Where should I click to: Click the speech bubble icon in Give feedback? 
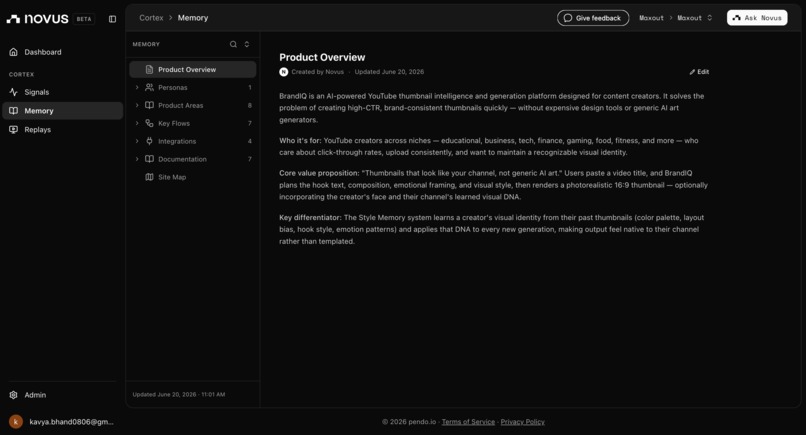[x=567, y=18]
